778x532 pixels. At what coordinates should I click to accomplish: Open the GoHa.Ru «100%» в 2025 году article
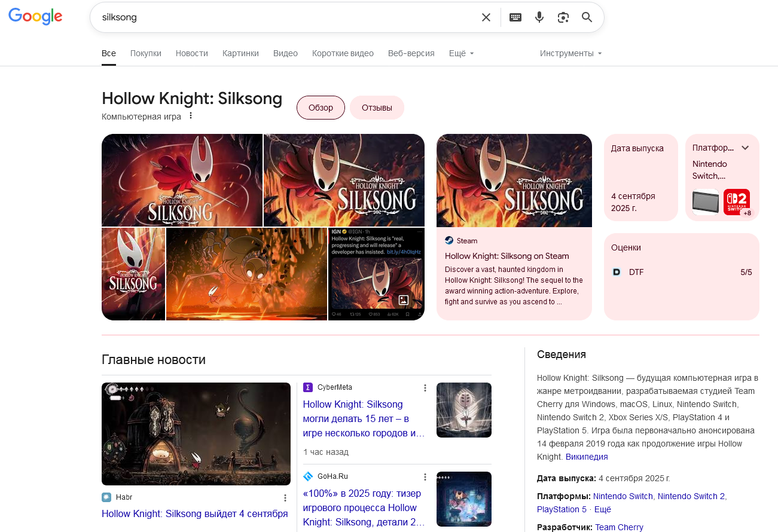pyautogui.click(x=364, y=507)
